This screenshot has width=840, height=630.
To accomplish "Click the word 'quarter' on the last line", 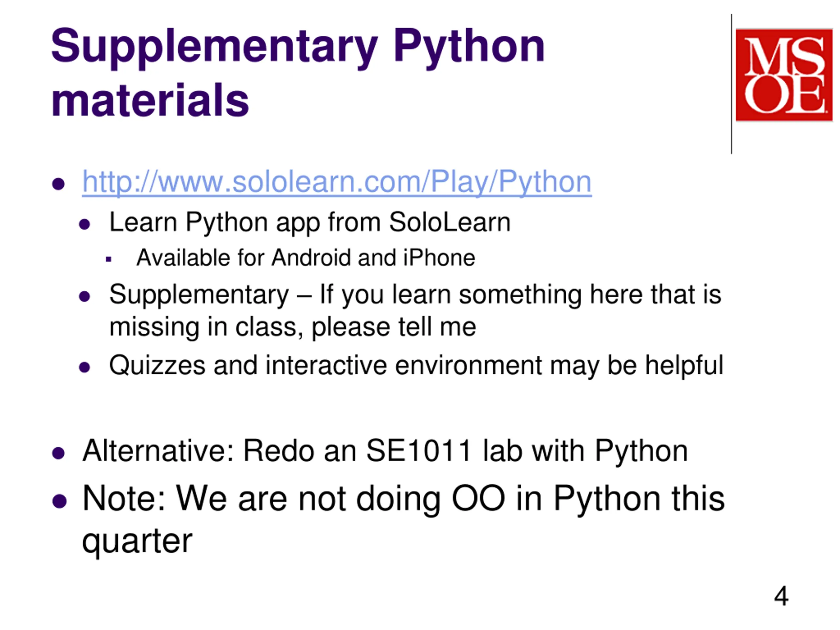I will tap(137, 541).
